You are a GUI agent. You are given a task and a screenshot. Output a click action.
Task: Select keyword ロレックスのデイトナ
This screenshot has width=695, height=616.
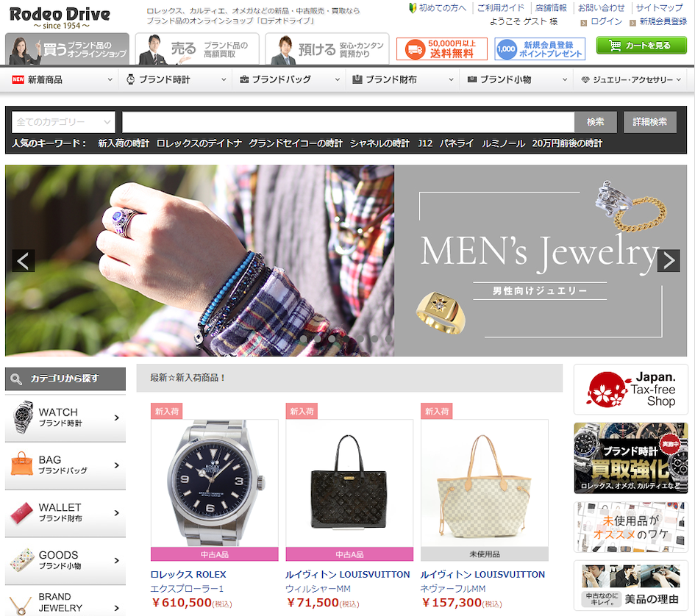[199, 143]
